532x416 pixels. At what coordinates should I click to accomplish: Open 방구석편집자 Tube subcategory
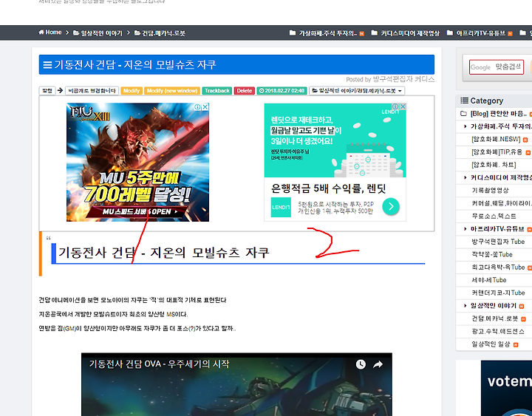pyautogui.click(x=498, y=242)
